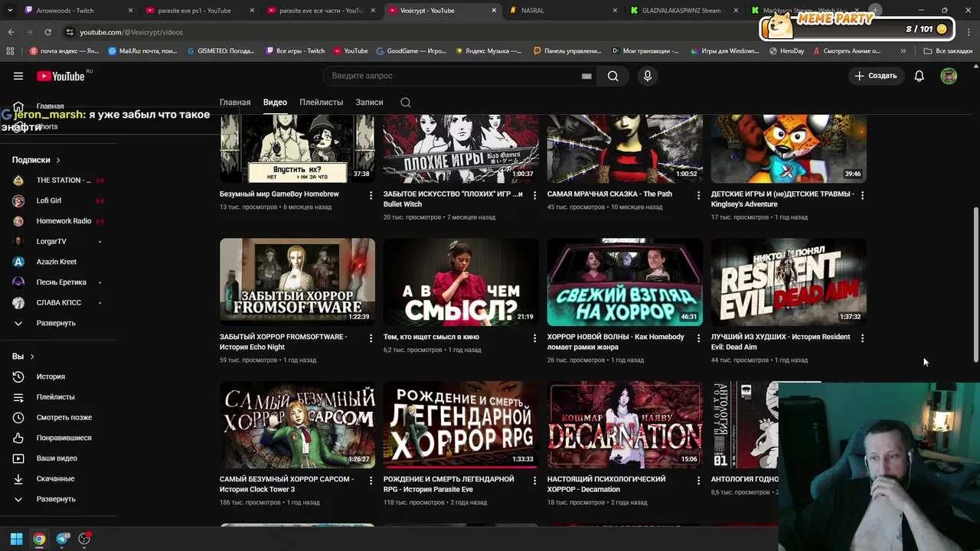
Task: Open options for Resident Evil: Dead Aim video
Action: point(862,337)
